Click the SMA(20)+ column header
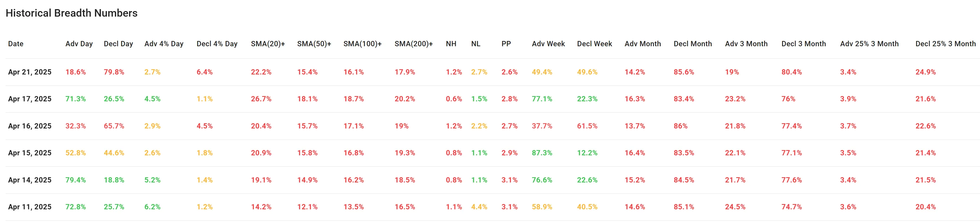 pyautogui.click(x=267, y=44)
